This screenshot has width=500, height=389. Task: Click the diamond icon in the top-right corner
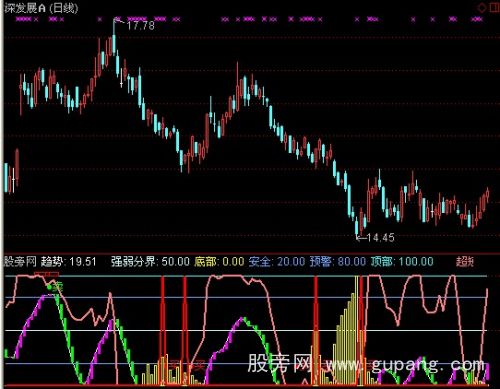[x=482, y=8]
